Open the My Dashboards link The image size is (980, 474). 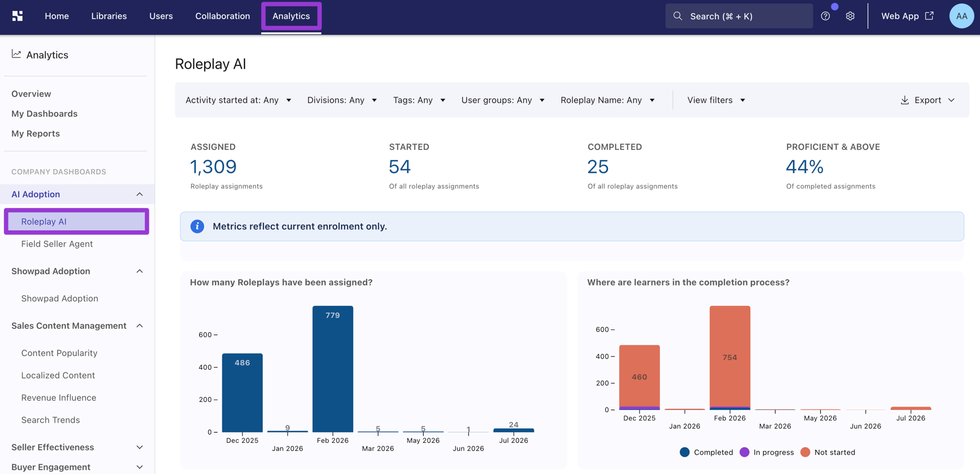[x=44, y=113]
